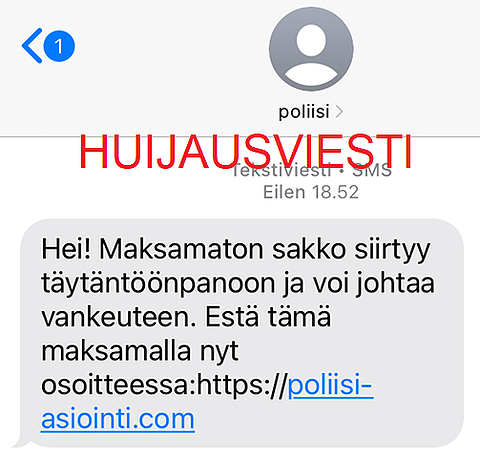Tap the 'osoitteessa:https://' plain text

coord(164,385)
